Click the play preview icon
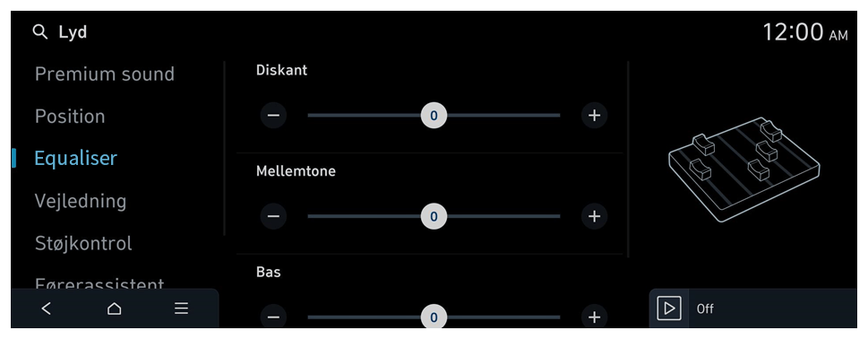Image resolution: width=868 pixels, height=339 pixels. (x=669, y=309)
